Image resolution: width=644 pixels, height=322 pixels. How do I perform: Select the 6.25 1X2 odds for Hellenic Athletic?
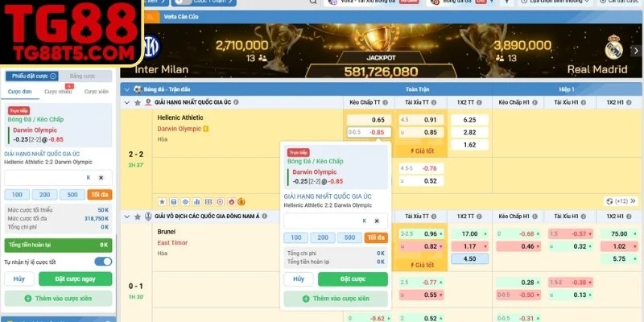469,120
